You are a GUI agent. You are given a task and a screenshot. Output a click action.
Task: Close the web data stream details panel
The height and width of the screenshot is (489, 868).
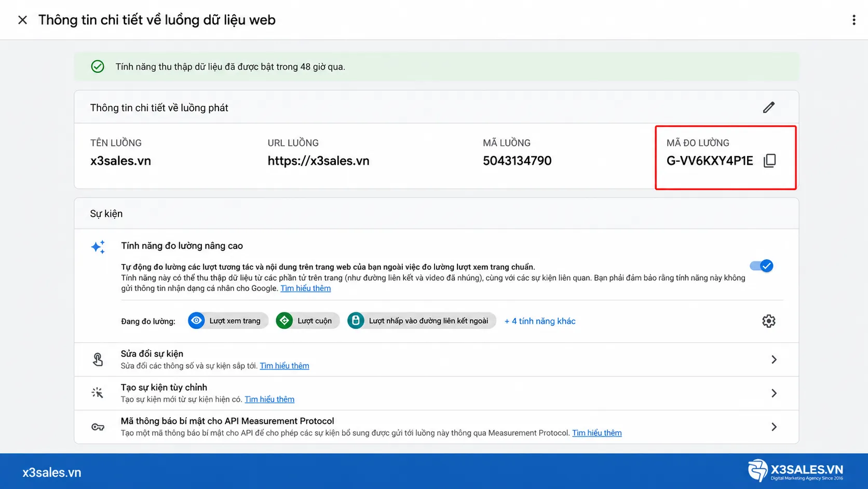point(22,20)
